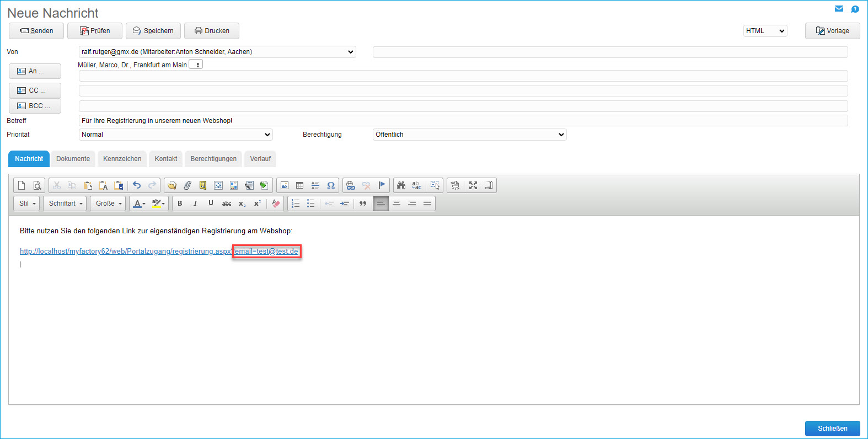This screenshot has height=439, width=868.
Task: Click the insert image icon
Action: (285, 185)
